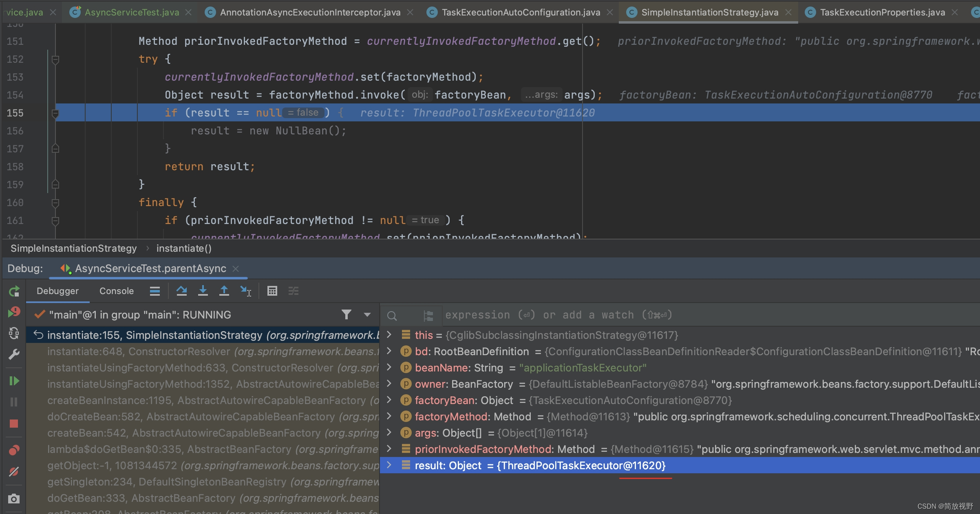Click the Step Into arrow icon
Viewport: 980px width, 514px height.
[203, 291]
